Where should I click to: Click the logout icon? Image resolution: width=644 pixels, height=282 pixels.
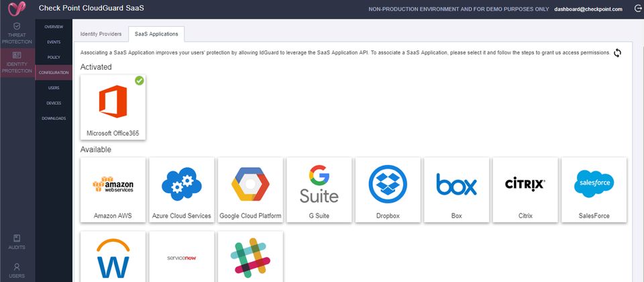click(x=638, y=9)
